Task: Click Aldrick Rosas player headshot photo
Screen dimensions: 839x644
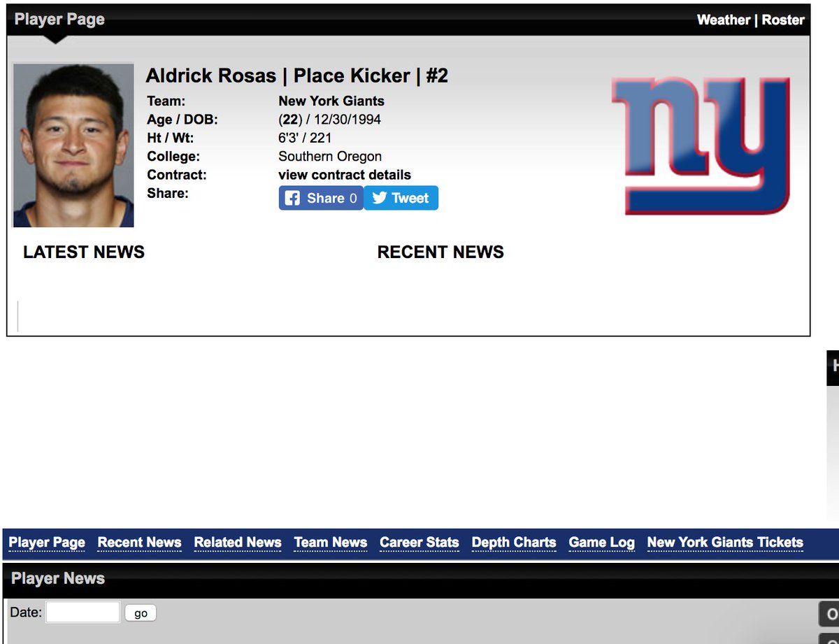Action: point(73,145)
